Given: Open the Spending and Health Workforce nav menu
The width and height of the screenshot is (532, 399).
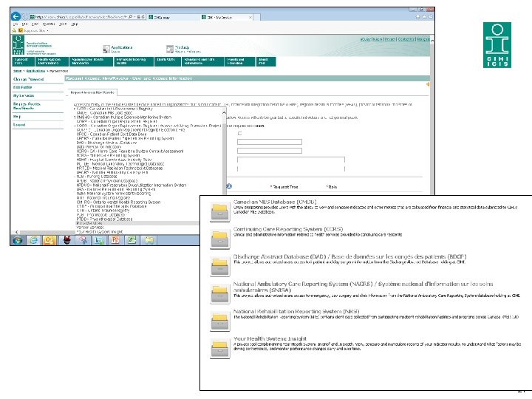Looking at the screenshot, I should coord(92,61).
